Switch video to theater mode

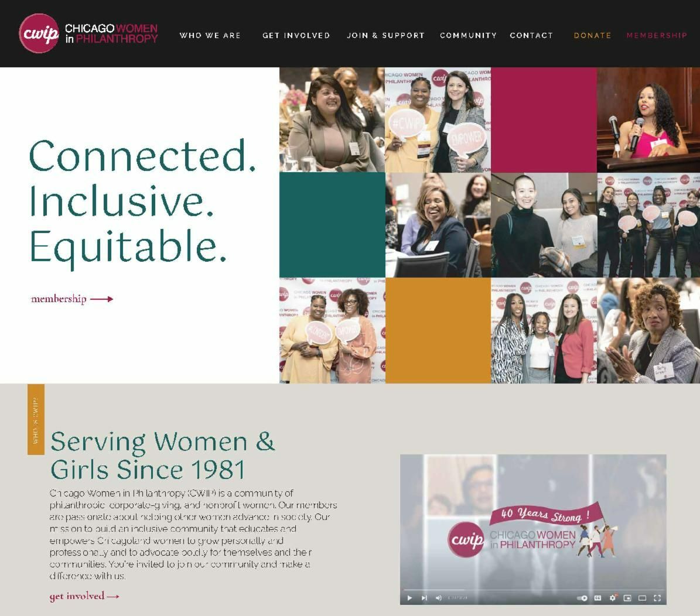pyautogui.click(x=642, y=598)
